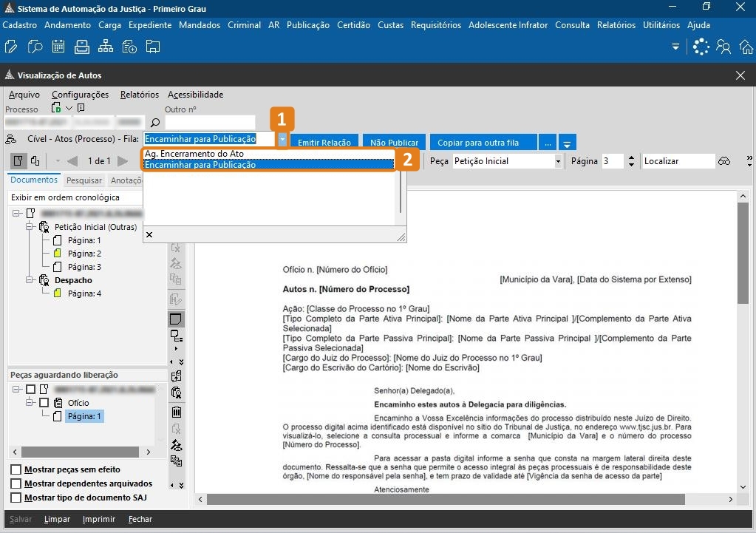Open the Peça dropdown showing Petição Inicial
Viewport: 756px width, 533px height.
click(x=558, y=161)
